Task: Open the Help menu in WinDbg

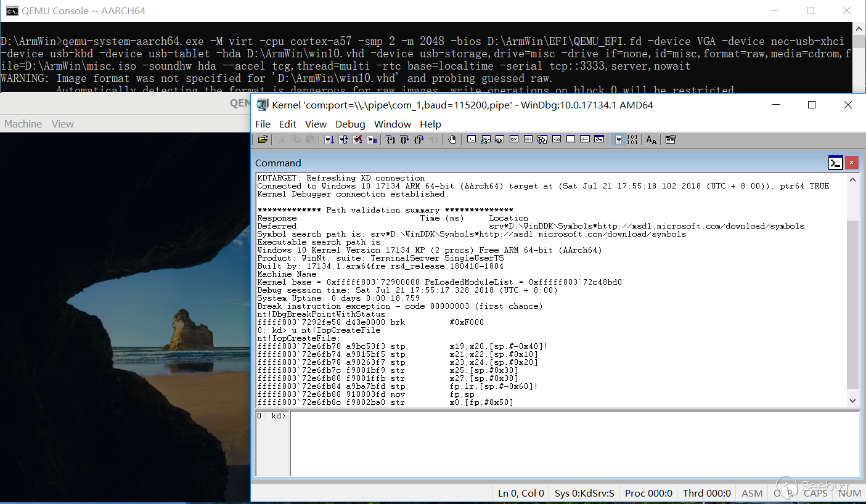Action: point(430,124)
